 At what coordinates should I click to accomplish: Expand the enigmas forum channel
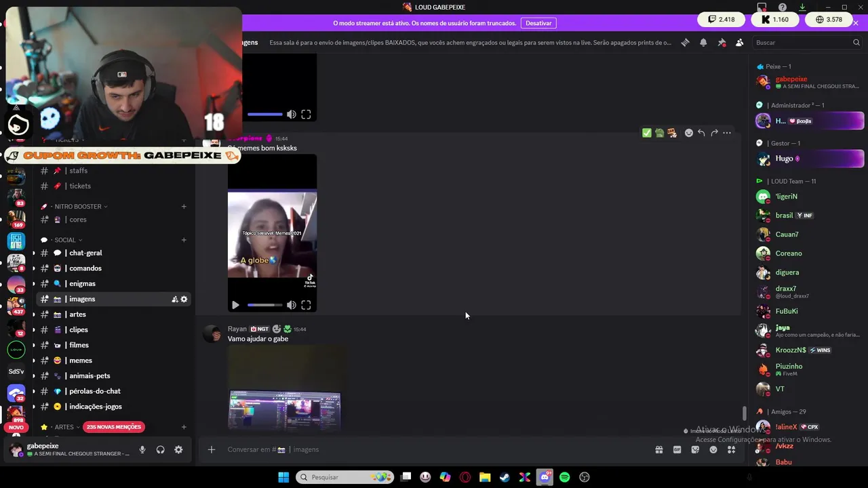pos(113,283)
